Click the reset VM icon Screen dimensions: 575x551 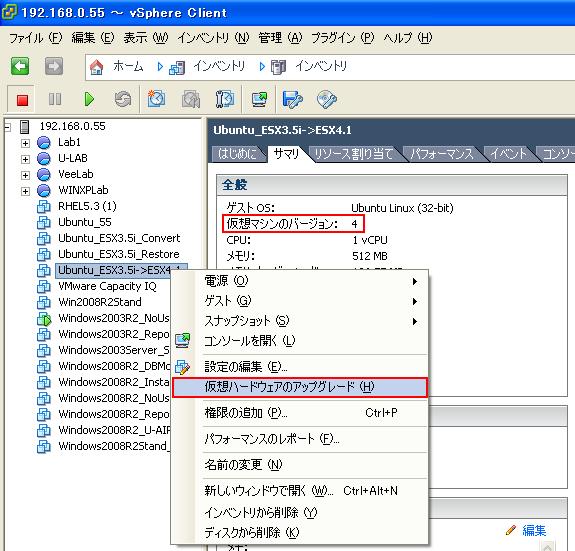(123, 99)
